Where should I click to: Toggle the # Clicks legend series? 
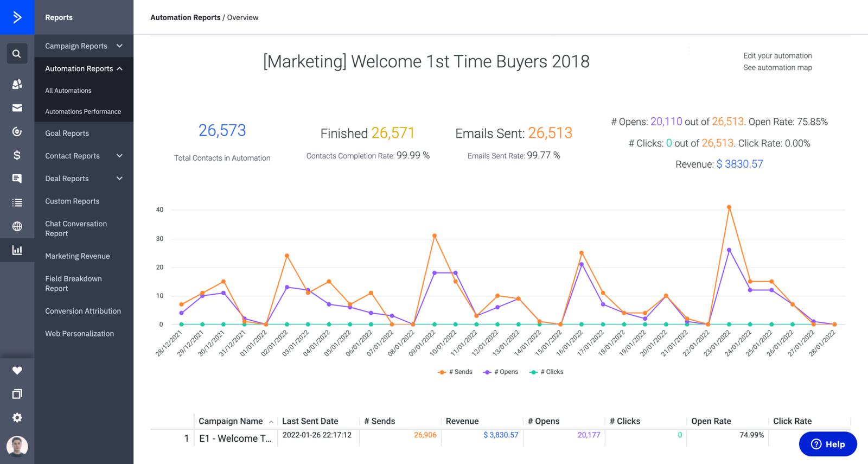pyautogui.click(x=547, y=372)
